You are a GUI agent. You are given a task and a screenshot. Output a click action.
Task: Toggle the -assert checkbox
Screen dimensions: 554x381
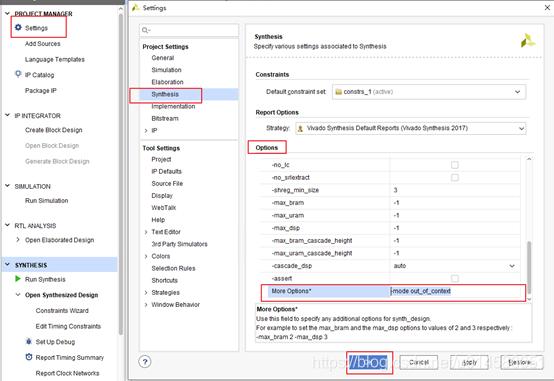click(455, 279)
